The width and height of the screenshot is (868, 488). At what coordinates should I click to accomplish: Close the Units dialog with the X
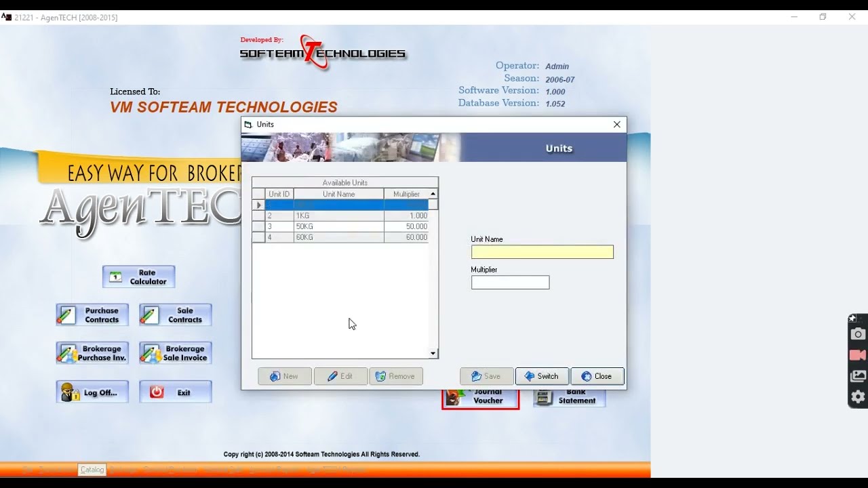[x=616, y=125]
